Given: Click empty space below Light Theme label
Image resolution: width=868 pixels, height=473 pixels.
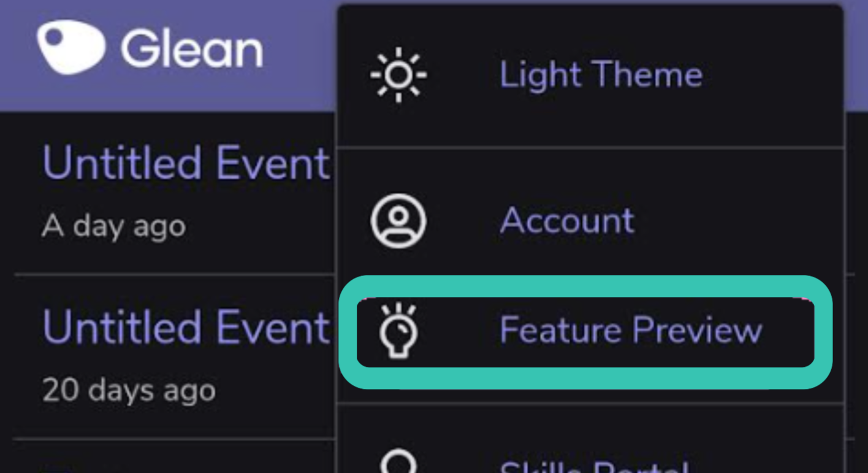Looking at the screenshot, I should (601, 120).
